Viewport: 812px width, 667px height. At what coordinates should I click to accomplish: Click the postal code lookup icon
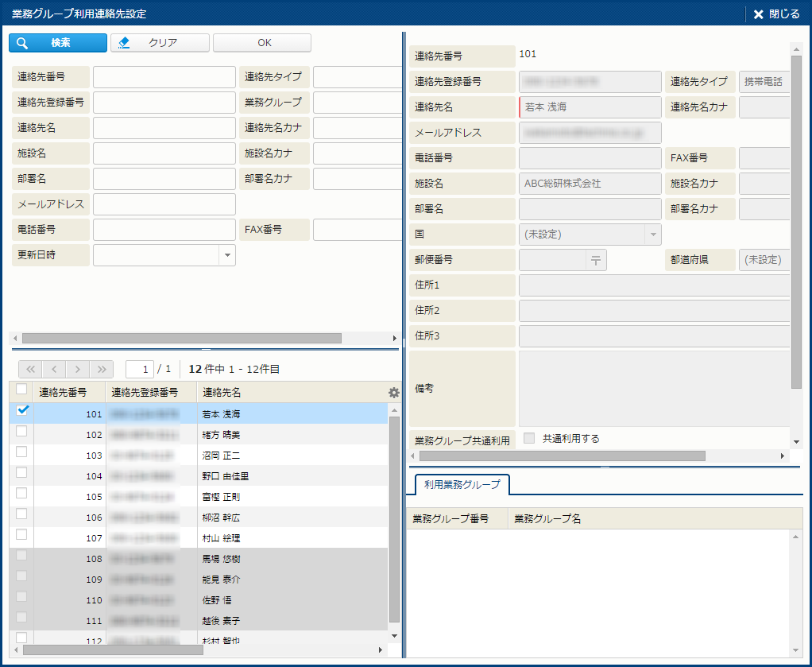coord(596,260)
